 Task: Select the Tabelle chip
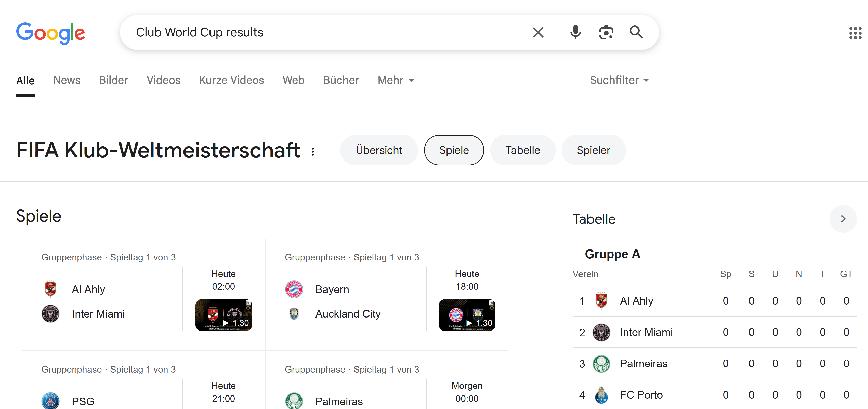[x=523, y=150]
